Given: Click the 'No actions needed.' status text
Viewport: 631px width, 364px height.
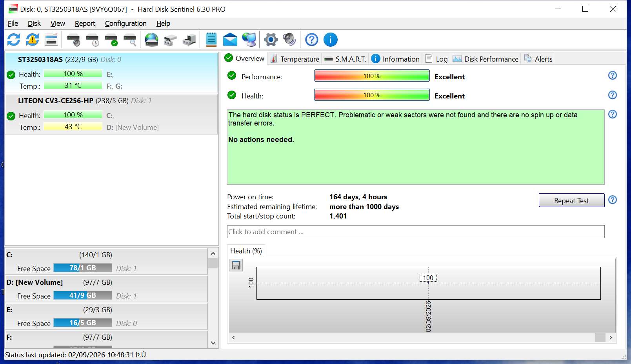Looking at the screenshot, I should point(261,140).
